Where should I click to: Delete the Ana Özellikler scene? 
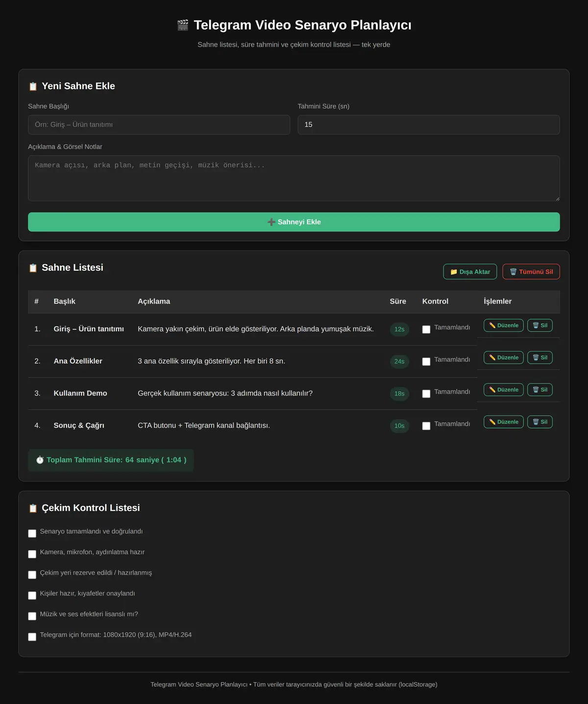pyautogui.click(x=540, y=357)
